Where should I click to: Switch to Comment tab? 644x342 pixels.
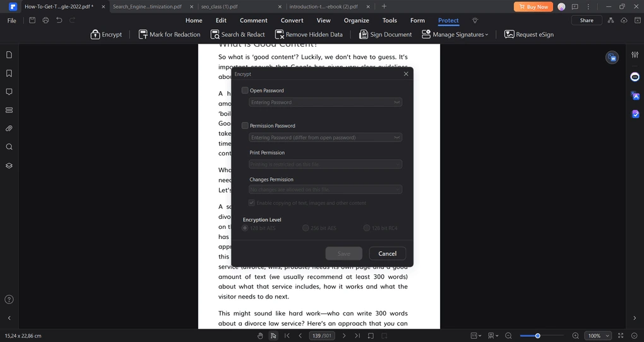253,21
